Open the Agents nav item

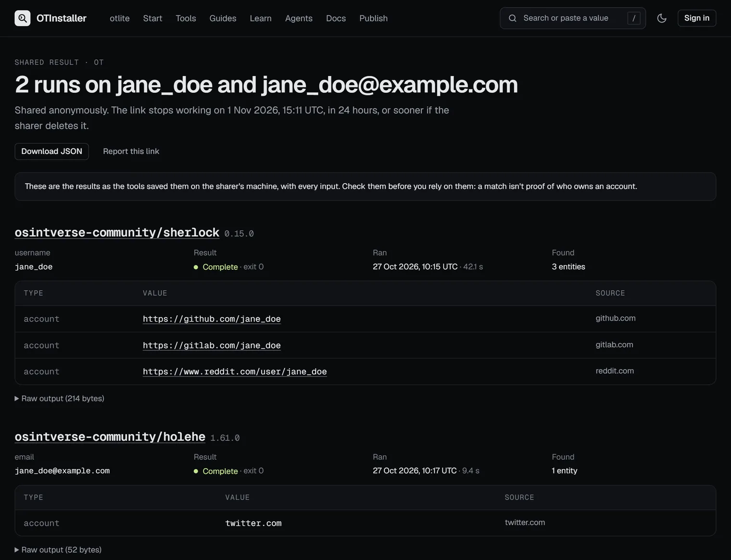299,18
